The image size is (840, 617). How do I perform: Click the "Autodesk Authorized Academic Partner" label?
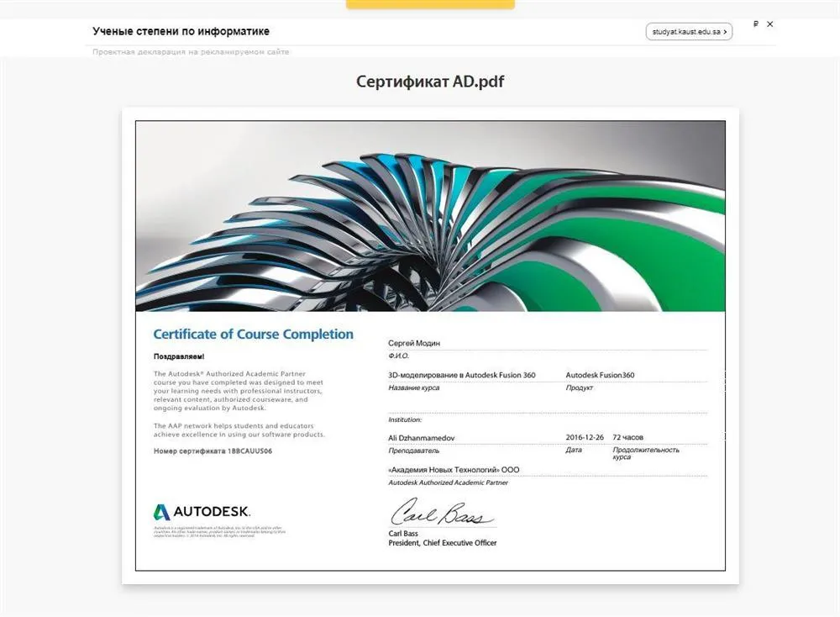(448, 483)
